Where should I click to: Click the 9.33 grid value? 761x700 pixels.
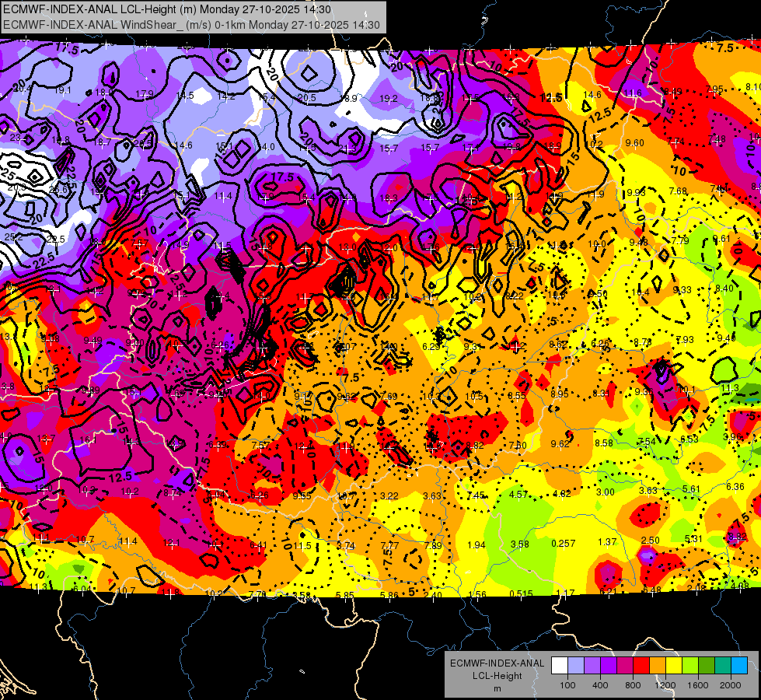[682, 290]
